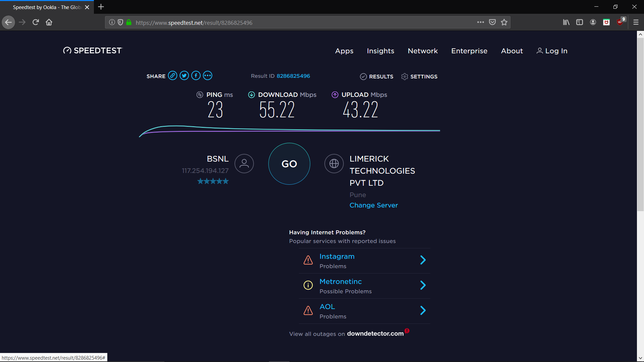Click the GO button to rerun test
The height and width of the screenshot is (362, 644).
point(289,164)
